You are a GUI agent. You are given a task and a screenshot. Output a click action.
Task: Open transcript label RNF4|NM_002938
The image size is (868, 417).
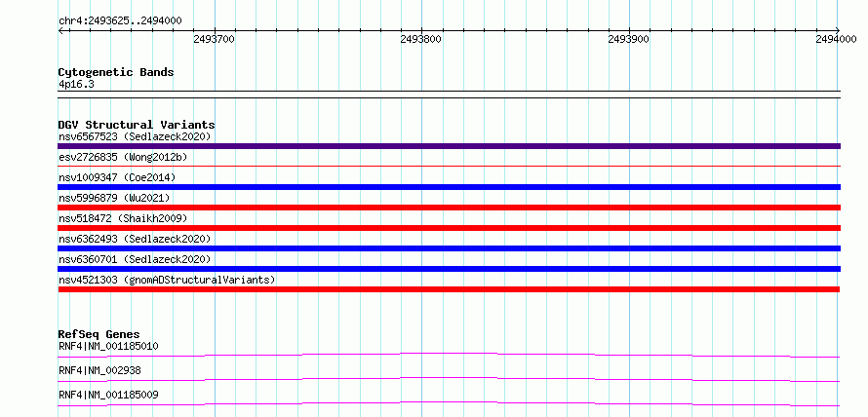point(99,370)
